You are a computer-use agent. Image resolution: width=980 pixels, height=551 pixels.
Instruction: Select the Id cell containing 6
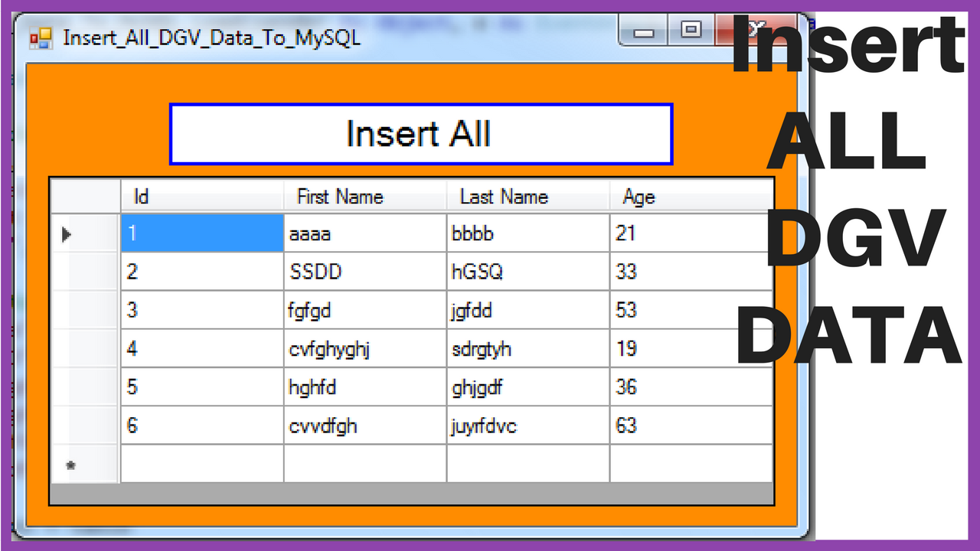[x=201, y=425]
